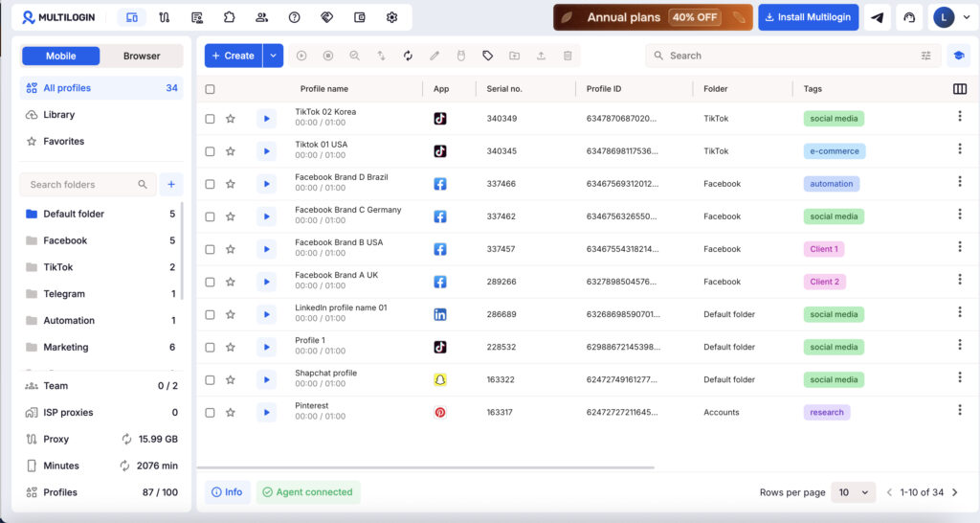Favorite the Facebook Brand B USA star
The width and height of the screenshot is (980, 523).
[x=231, y=249]
